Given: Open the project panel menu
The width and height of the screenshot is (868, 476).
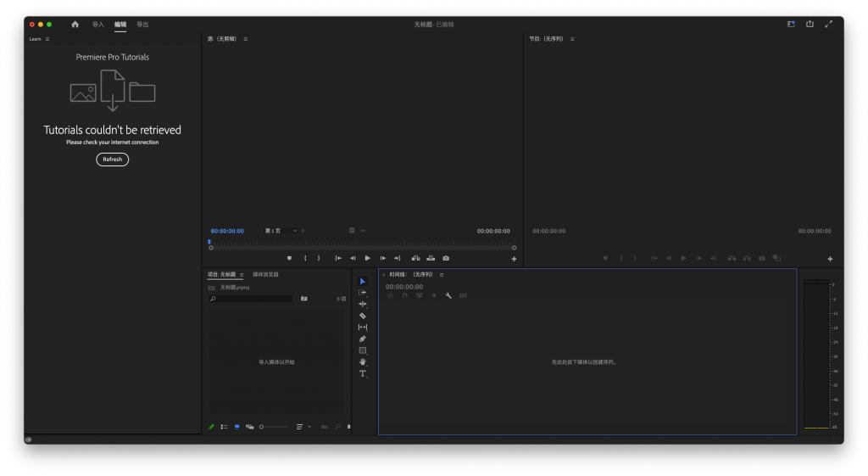Looking at the screenshot, I should (242, 275).
